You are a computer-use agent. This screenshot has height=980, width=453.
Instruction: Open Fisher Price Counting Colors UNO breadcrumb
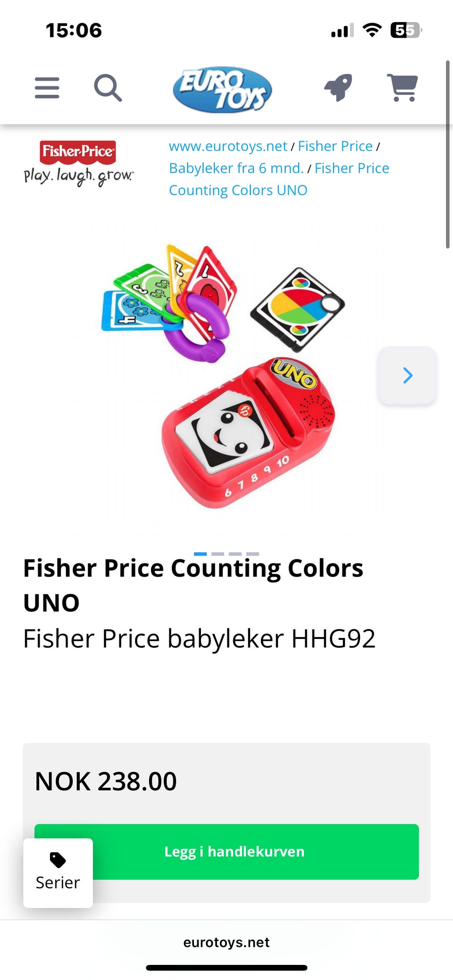pos(279,179)
